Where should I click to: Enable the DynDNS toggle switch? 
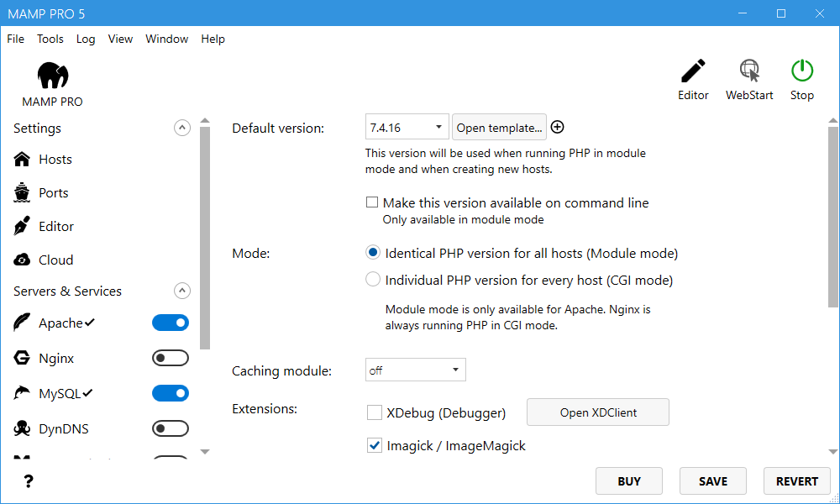(x=171, y=429)
